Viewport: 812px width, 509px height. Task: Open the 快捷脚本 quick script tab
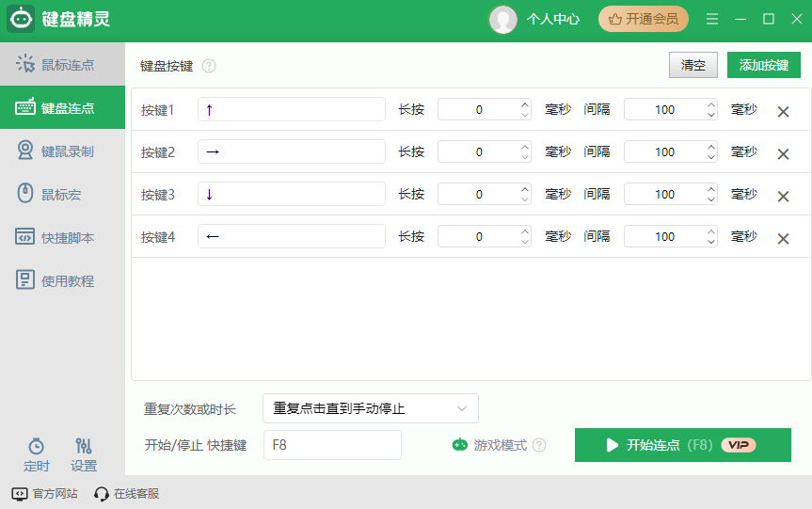63,237
